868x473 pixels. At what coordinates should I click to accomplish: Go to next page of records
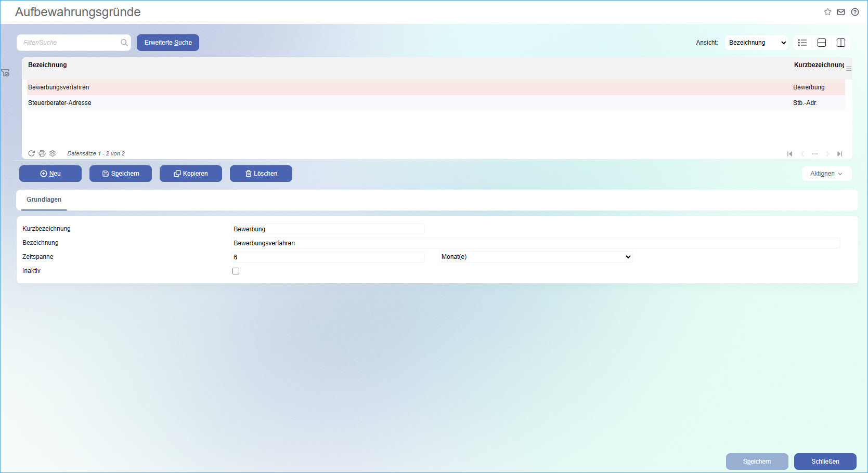(827, 154)
